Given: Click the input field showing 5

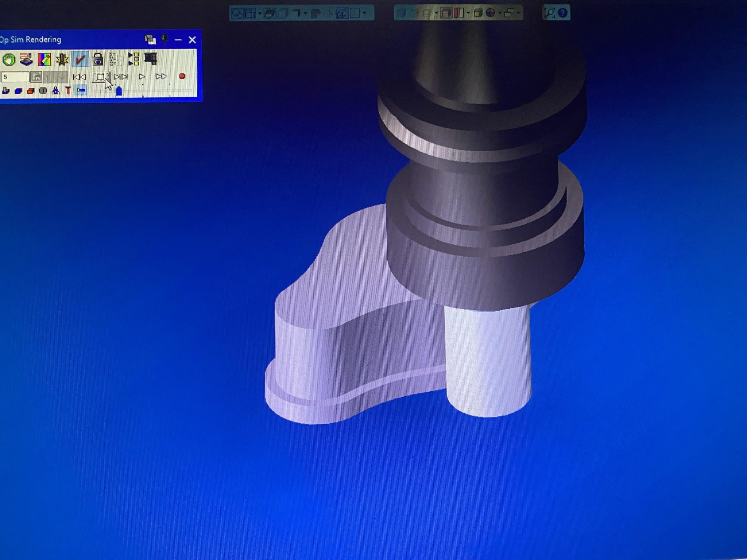Looking at the screenshot, I should pyautogui.click(x=15, y=77).
